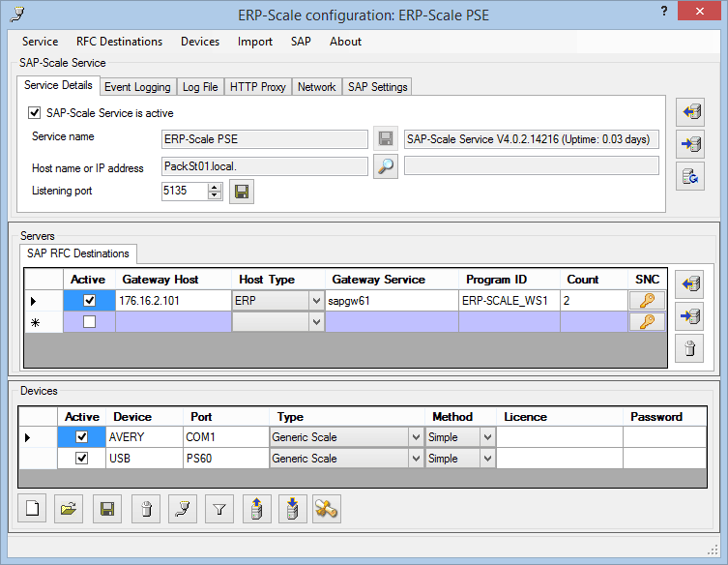The width and height of the screenshot is (728, 565).
Task: Click the server upload arrow icon in Devices toolbar
Action: (x=257, y=509)
